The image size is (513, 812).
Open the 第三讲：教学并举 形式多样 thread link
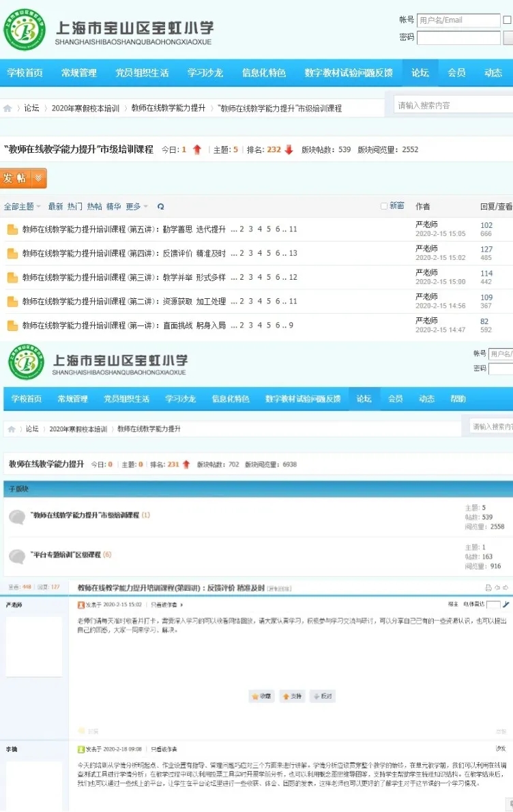coord(123,278)
